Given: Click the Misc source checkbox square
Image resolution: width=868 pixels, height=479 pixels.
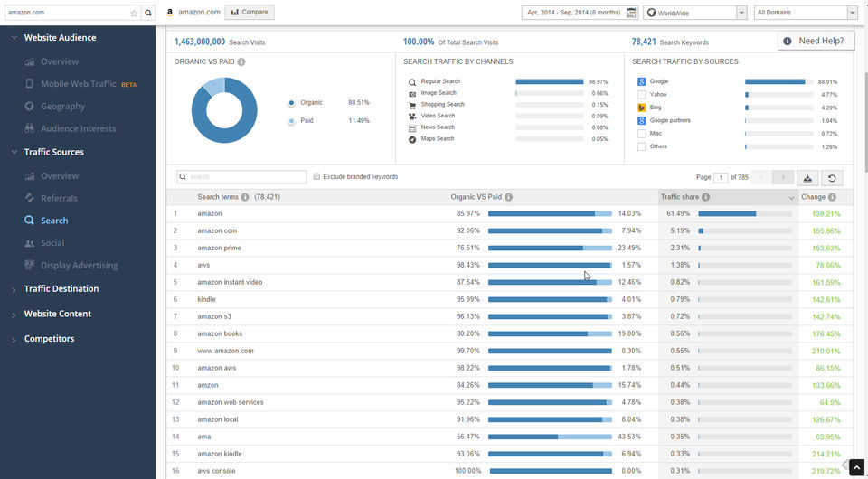Looking at the screenshot, I should tap(642, 133).
